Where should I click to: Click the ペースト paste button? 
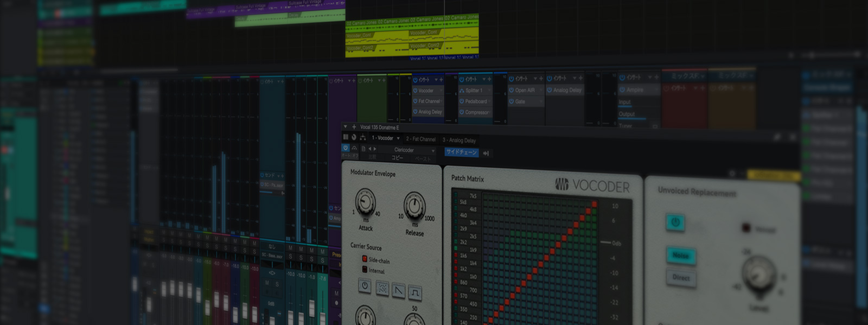423,159
